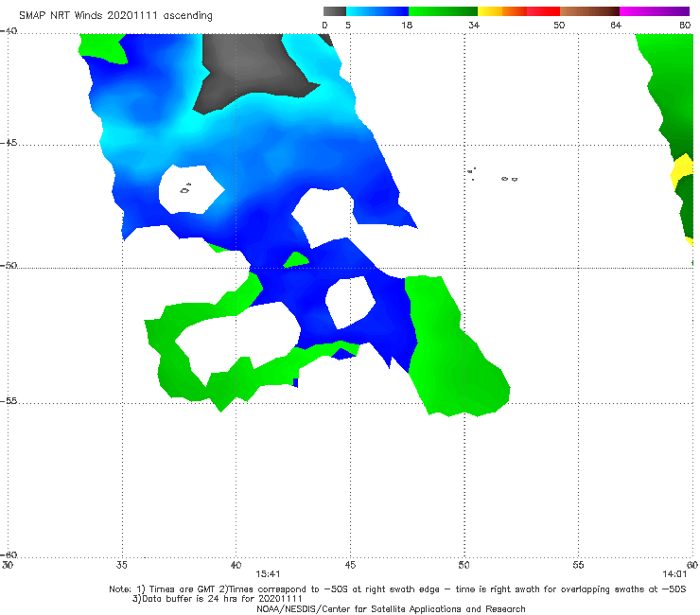Viewport: 700px width, 615px height.
Task: Click the colorbar tick label '5'
Action: click(348, 25)
